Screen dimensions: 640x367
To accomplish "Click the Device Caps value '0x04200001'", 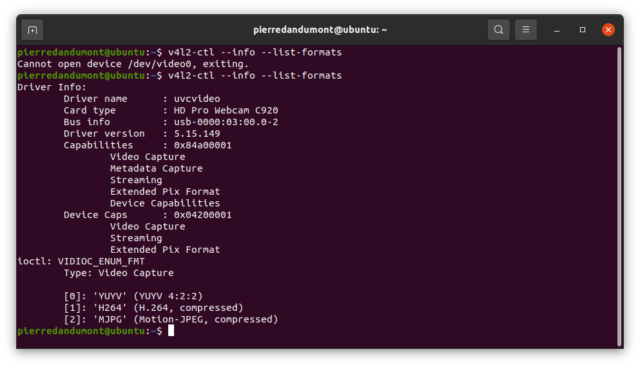I will point(202,215).
